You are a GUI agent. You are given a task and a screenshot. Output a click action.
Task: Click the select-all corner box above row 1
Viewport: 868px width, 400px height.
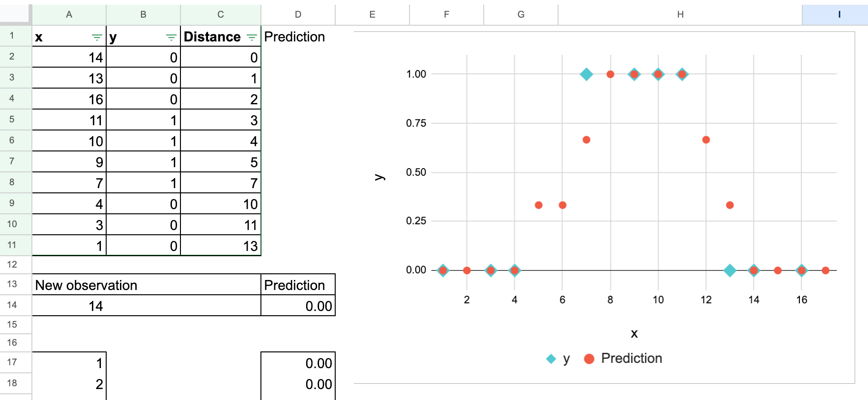pos(16,14)
